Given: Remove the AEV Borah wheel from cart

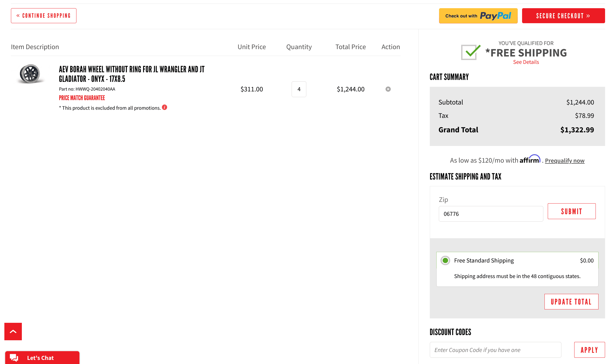Looking at the screenshot, I should [x=388, y=89].
